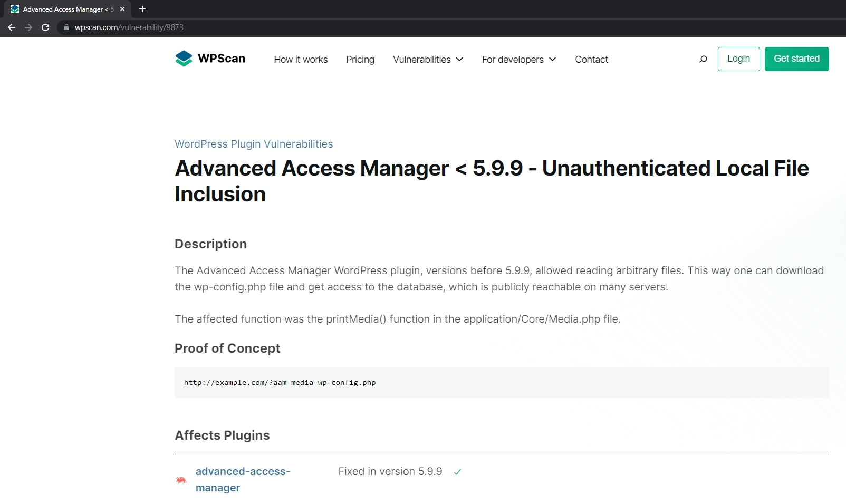
Task: Click the red bug plugin icon
Action: (x=181, y=480)
